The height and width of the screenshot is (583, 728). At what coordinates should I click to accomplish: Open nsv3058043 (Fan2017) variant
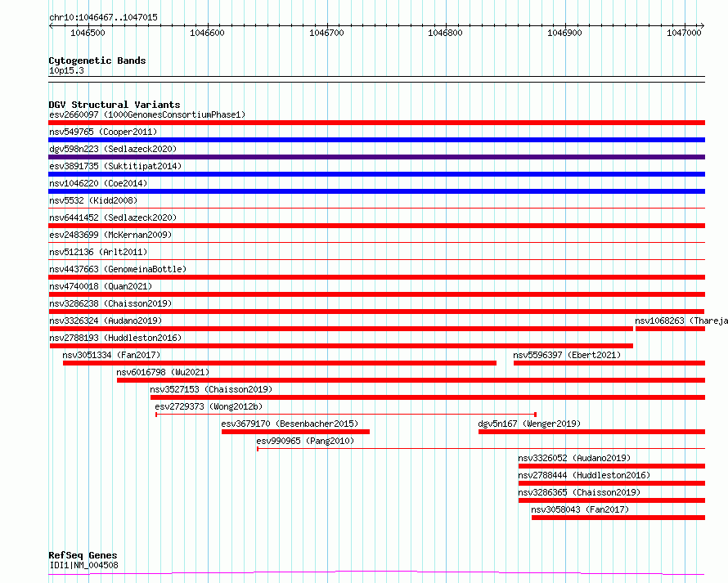tap(581, 509)
